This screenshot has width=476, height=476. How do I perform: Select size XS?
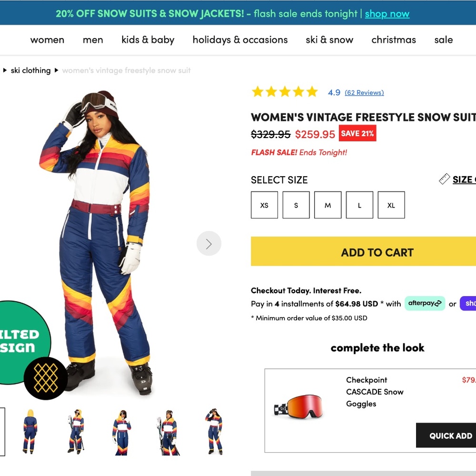(264, 205)
